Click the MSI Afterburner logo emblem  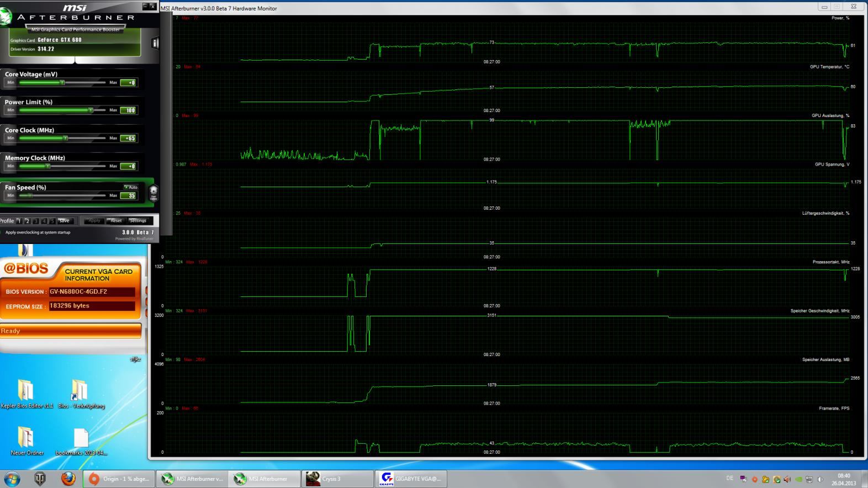6,17
